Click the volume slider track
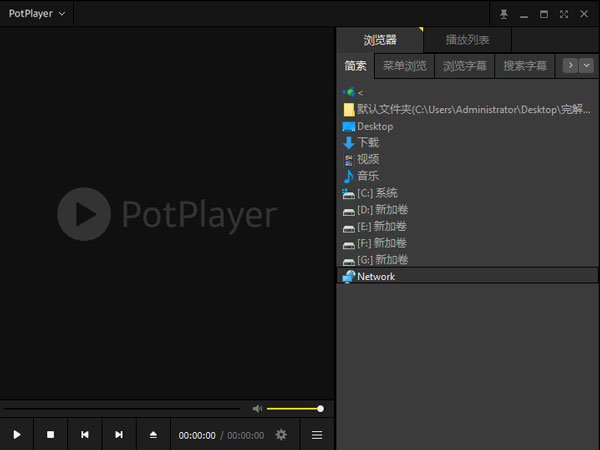This screenshot has width=600, height=450. point(293,408)
